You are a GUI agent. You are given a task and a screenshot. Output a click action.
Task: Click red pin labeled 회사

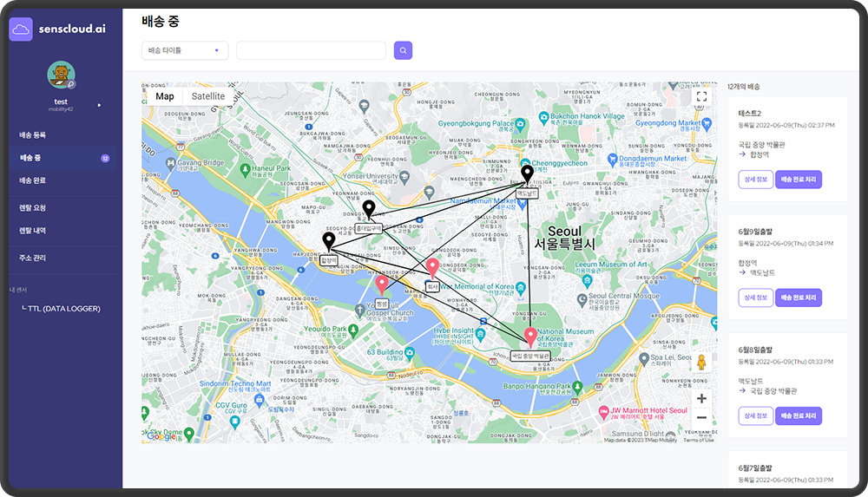pyautogui.click(x=432, y=268)
